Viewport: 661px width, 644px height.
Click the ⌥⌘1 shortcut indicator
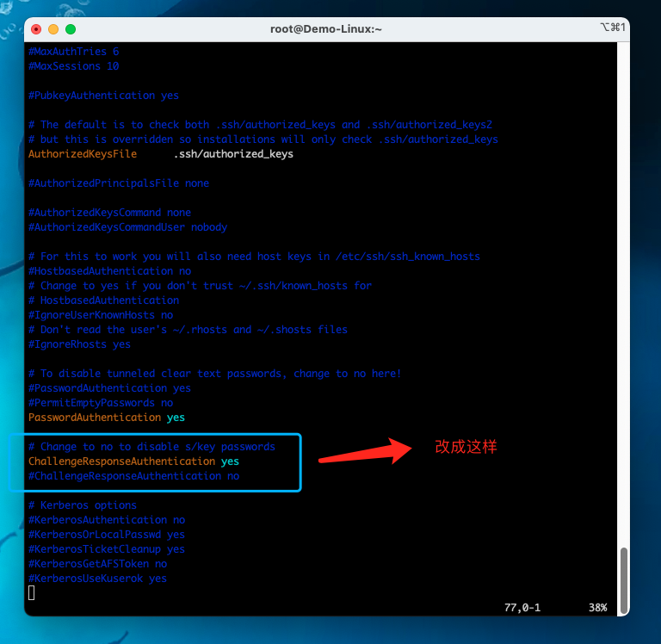coord(613,28)
